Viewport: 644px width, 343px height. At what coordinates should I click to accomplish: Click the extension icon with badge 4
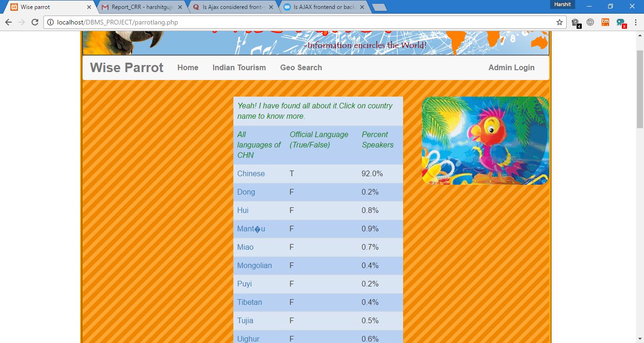coord(576,23)
